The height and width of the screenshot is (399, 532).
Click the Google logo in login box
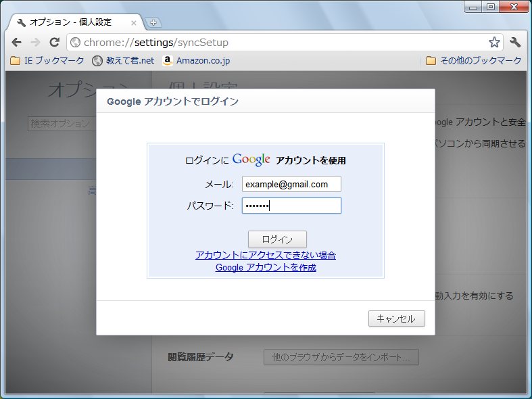click(x=251, y=160)
